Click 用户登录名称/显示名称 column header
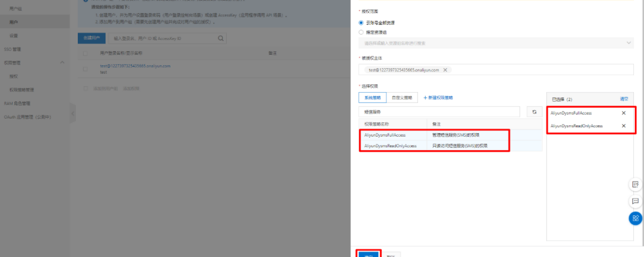The height and width of the screenshot is (257, 644). [121, 53]
